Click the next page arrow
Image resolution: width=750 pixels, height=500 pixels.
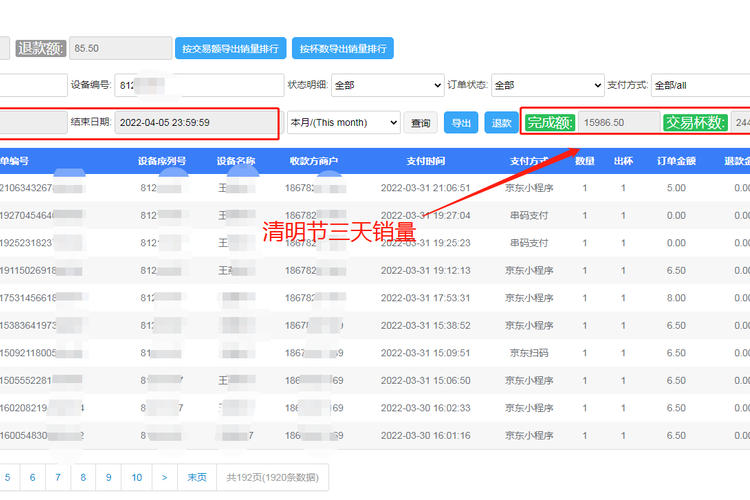click(164, 478)
